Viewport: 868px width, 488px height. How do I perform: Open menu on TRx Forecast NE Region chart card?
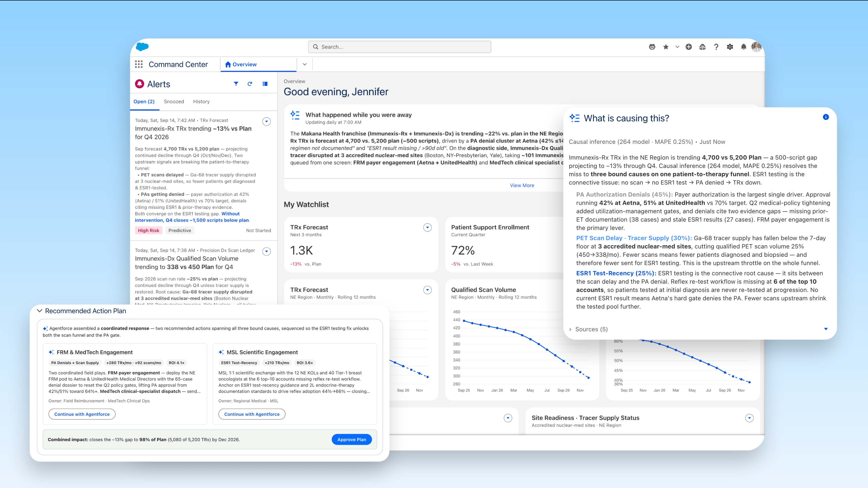[x=427, y=290]
